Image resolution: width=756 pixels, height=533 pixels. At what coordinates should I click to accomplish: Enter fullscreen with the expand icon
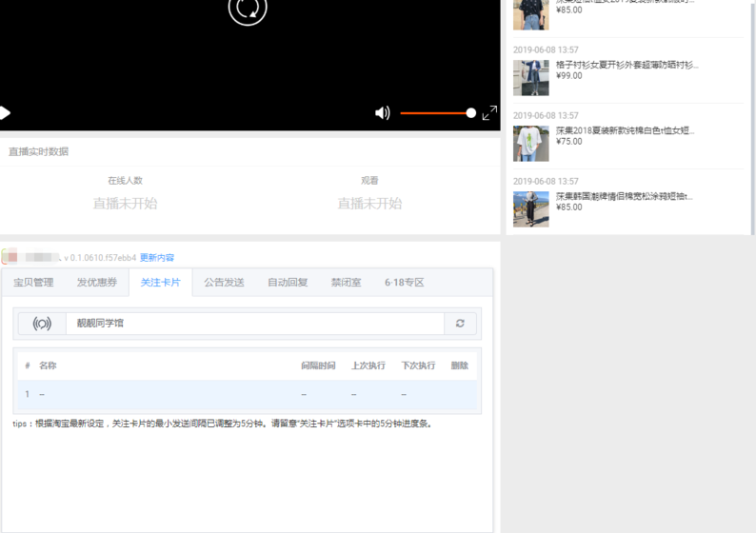tap(489, 113)
